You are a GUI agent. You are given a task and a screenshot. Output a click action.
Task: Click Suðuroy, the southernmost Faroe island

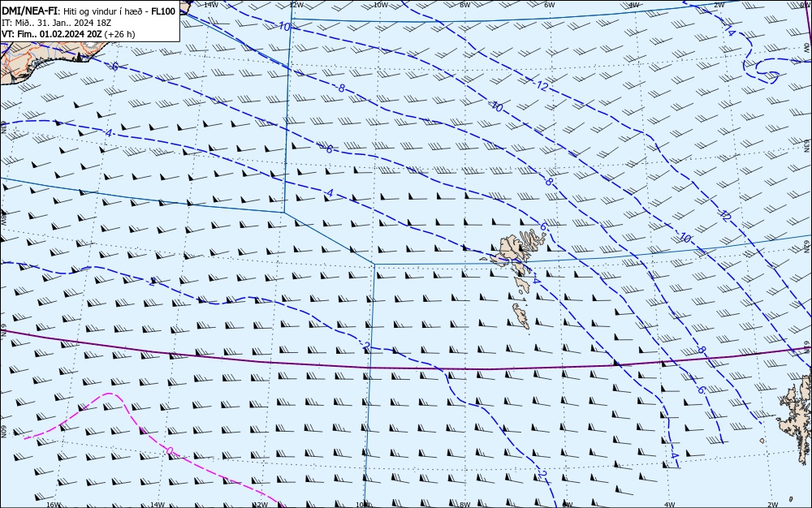pos(521,316)
